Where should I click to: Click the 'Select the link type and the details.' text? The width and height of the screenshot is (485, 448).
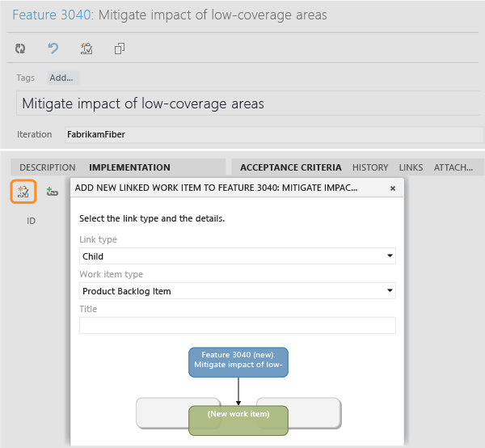pos(152,218)
